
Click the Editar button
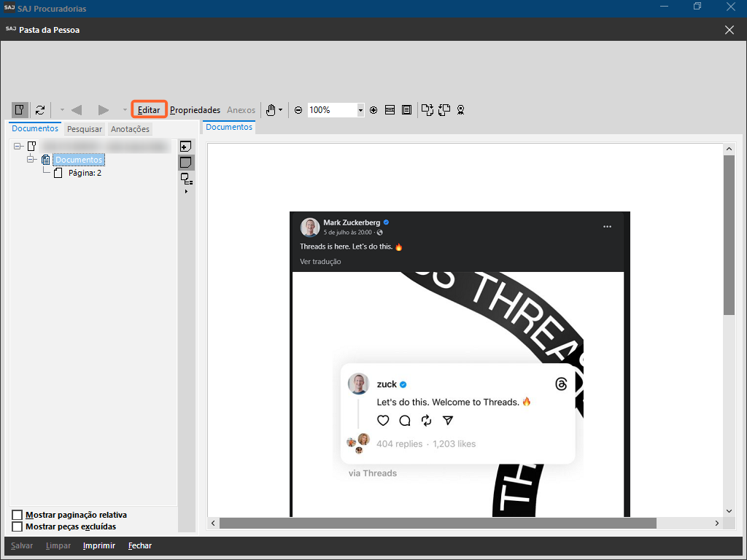click(149, 110)
